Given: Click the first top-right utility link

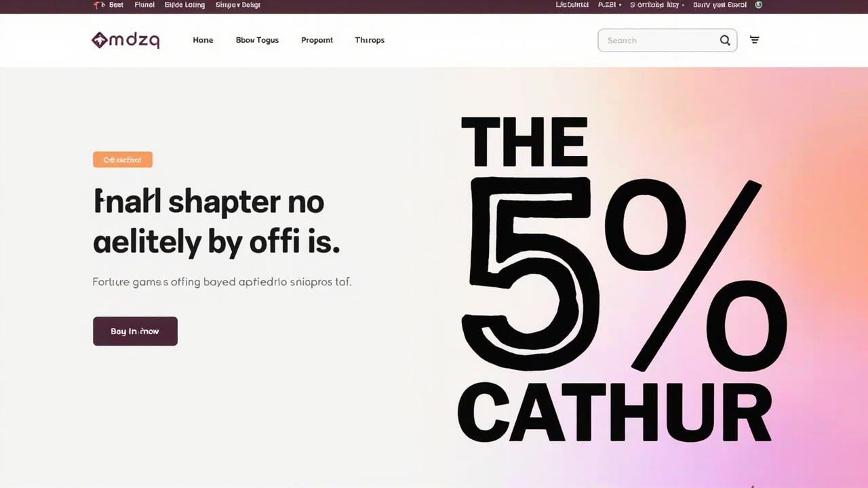Looking at the screenshot, I should tap(572, 5).
